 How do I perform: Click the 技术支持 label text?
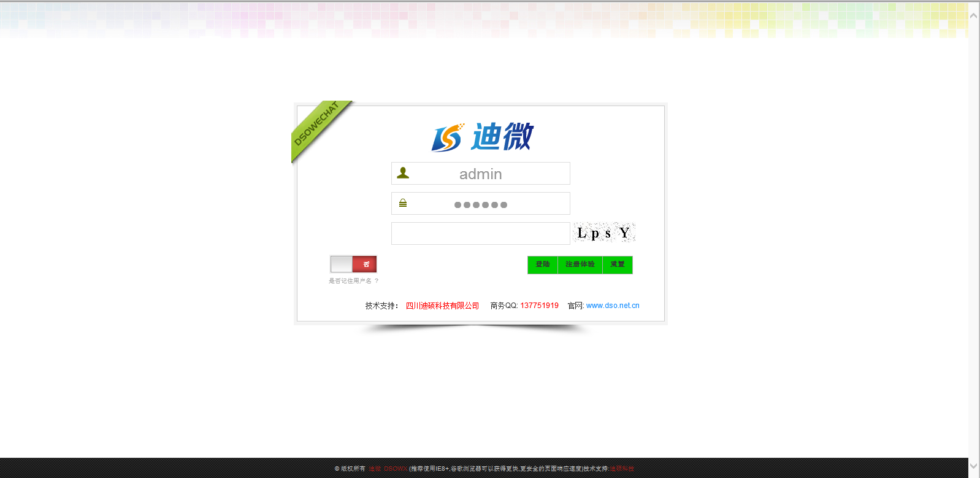382,306
